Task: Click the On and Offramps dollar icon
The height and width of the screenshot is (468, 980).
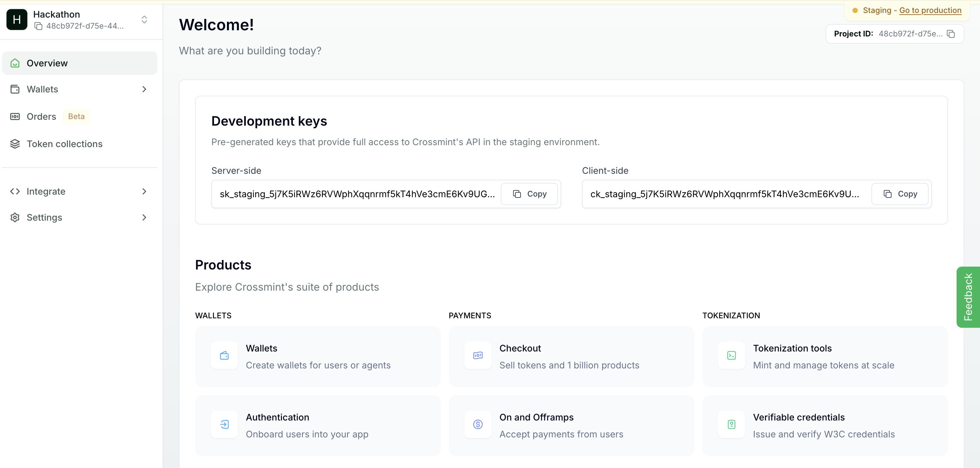Action: click(478, 424)
